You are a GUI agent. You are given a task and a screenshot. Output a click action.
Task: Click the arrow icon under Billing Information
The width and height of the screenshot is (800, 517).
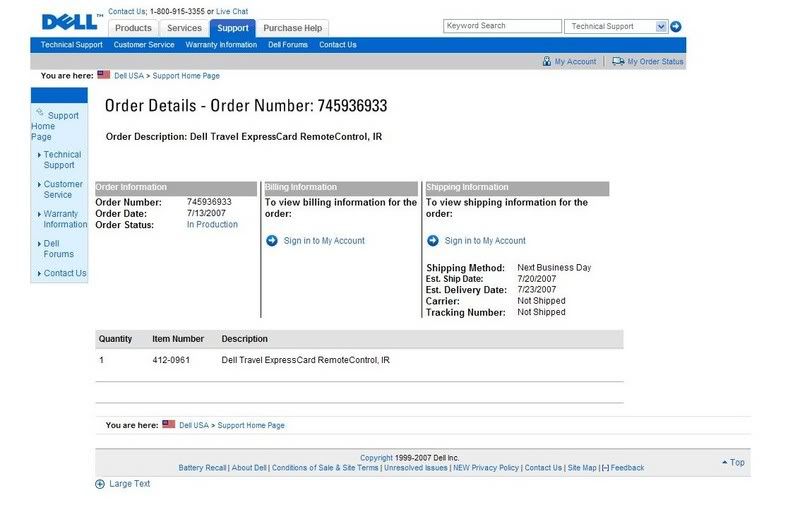(x=272, y=240)
